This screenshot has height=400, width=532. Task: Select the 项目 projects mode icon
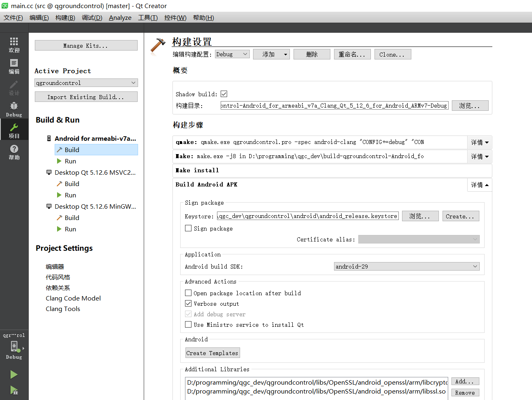[x=14, y=129]
